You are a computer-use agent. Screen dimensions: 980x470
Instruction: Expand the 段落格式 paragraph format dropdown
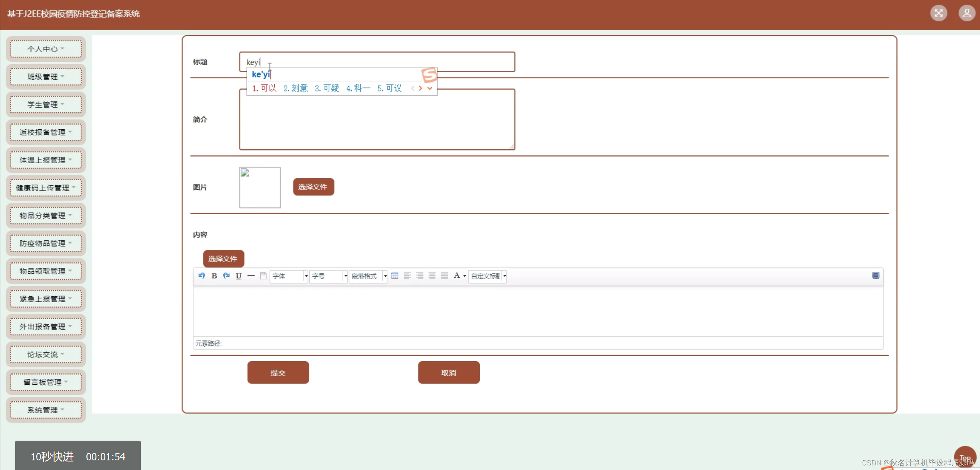[368, 276]
